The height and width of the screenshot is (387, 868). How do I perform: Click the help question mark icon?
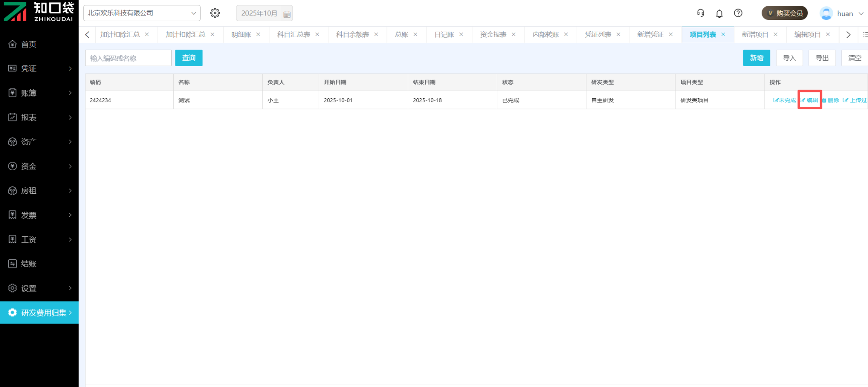coord(738,13)
